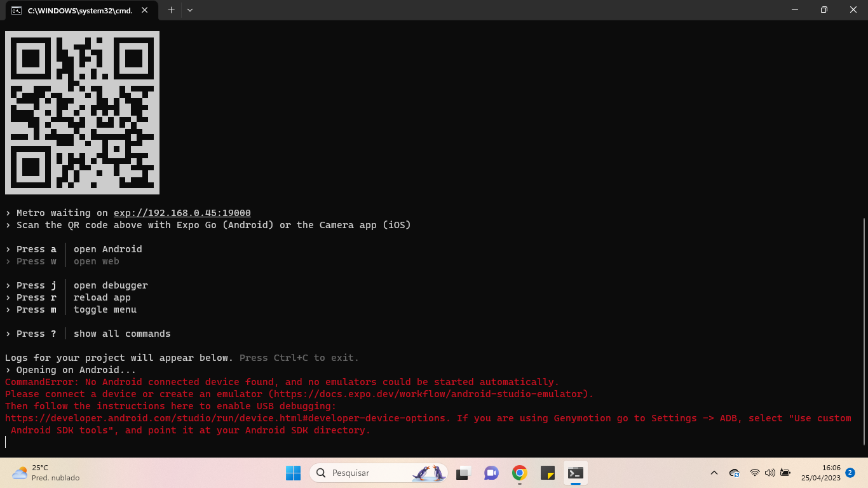The image size is (868, 488).
Task: Click "Opening on Android..." log line
Action: (71, 370)
